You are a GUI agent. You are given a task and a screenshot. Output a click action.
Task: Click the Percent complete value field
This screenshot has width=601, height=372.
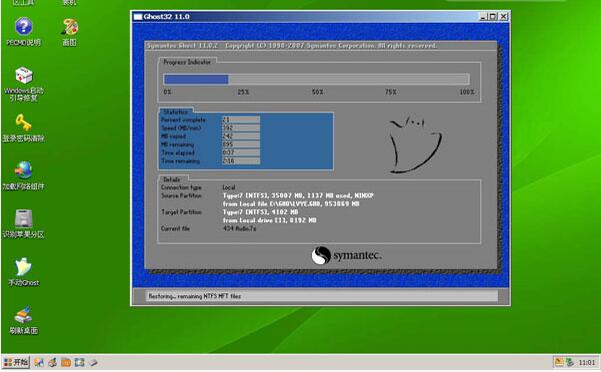241,120
